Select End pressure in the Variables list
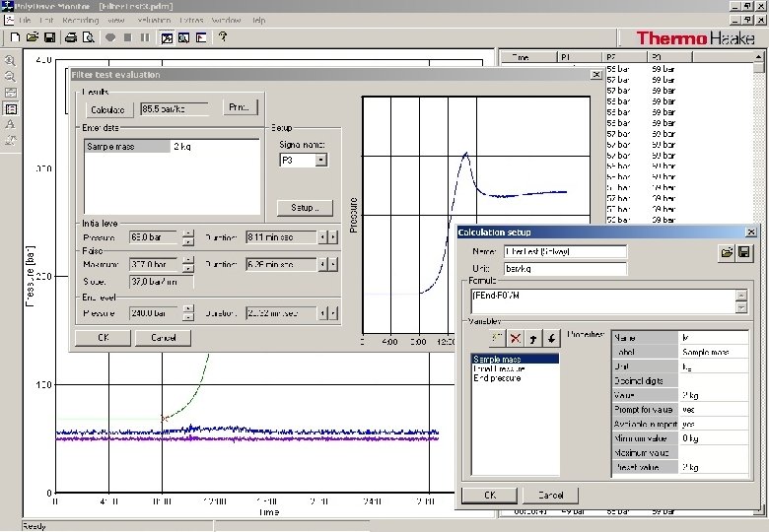Viewport: 769px width, 532px height. (497, 378)
